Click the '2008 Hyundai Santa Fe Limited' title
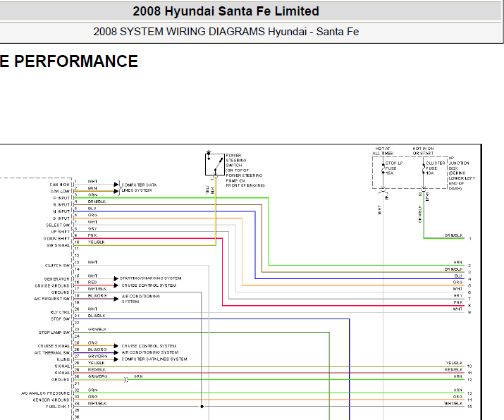504x420 pixels. pyautogui.click(x=226, y=11)
